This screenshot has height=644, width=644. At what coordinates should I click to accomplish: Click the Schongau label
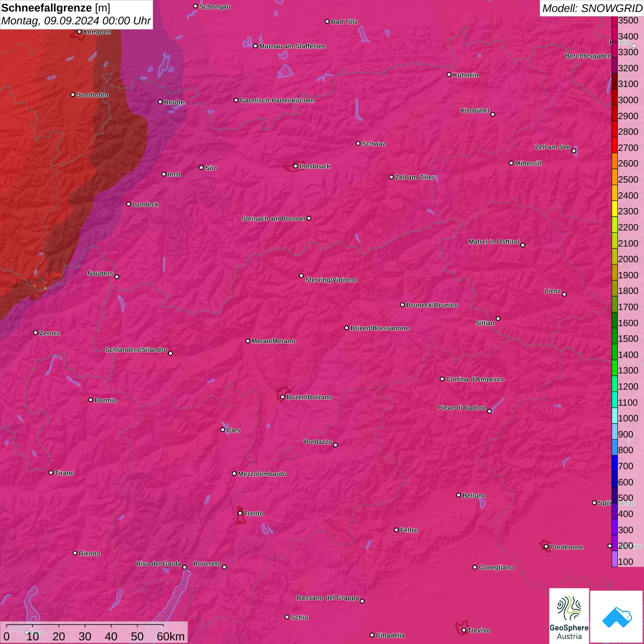[x=215, y=6]
